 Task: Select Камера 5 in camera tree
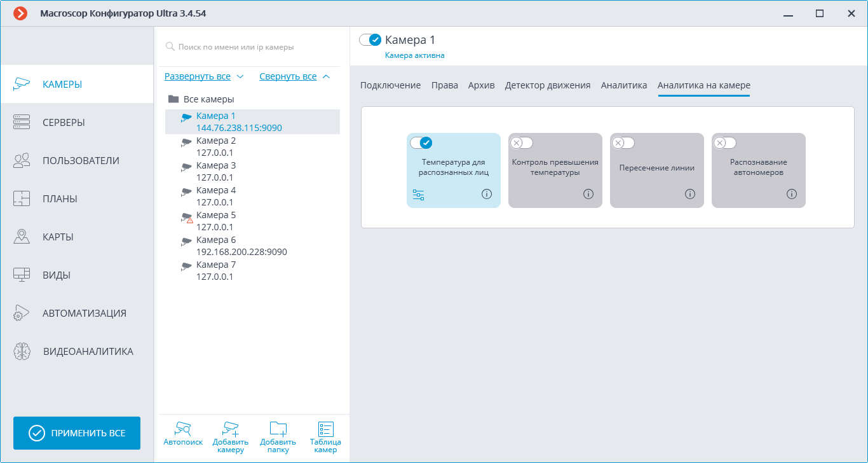point(252,221)
